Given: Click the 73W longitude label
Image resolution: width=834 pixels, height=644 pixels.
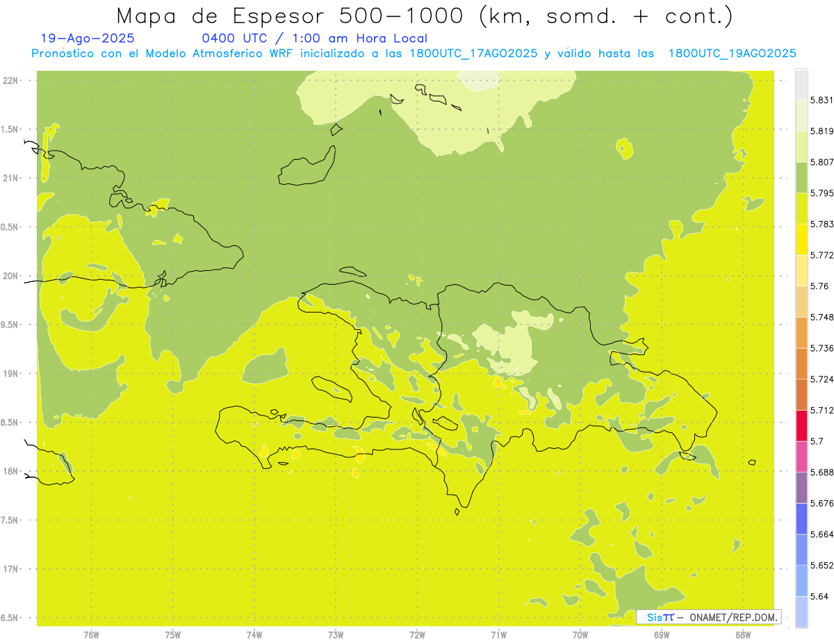Looking at the screenshot, I should point(335,634).
